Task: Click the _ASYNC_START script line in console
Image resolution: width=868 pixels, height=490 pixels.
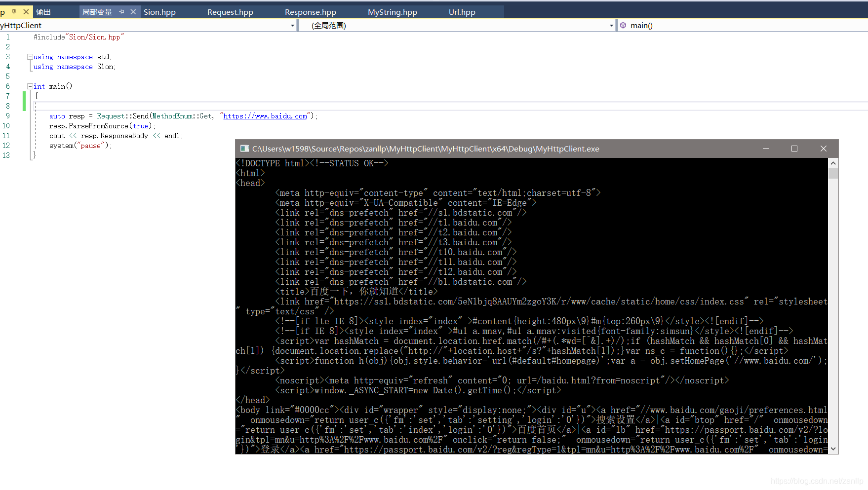Action: 418,390
